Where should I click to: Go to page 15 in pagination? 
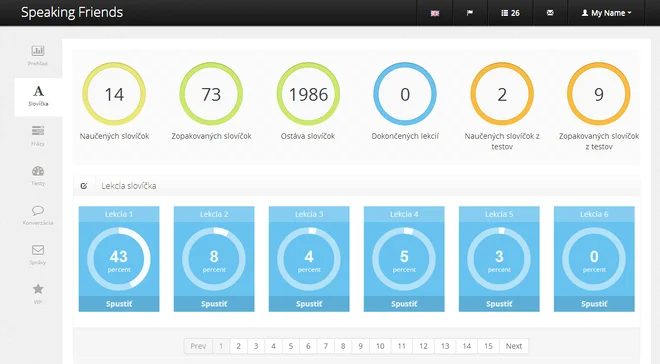(488, 346)
